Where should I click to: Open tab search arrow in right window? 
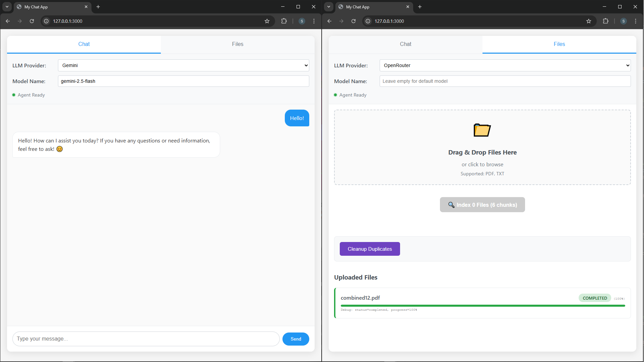pyautogui.click(x=329, y=7)
